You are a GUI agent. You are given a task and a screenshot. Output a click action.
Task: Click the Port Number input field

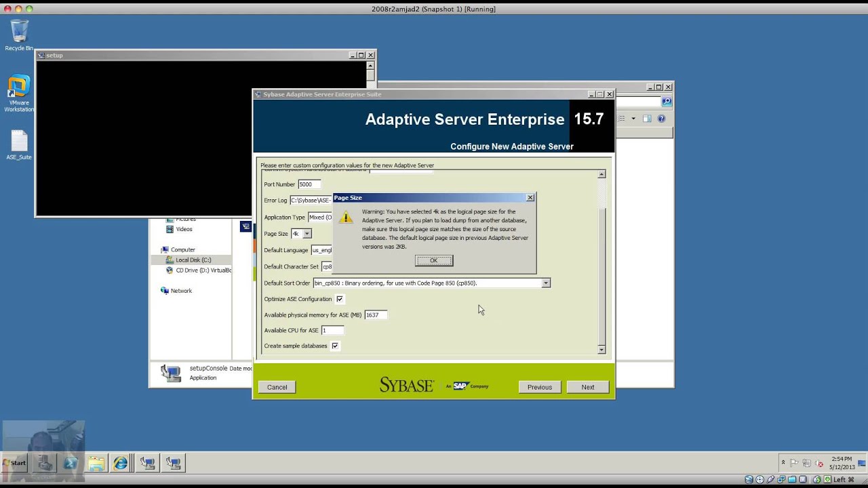point(309,184)
